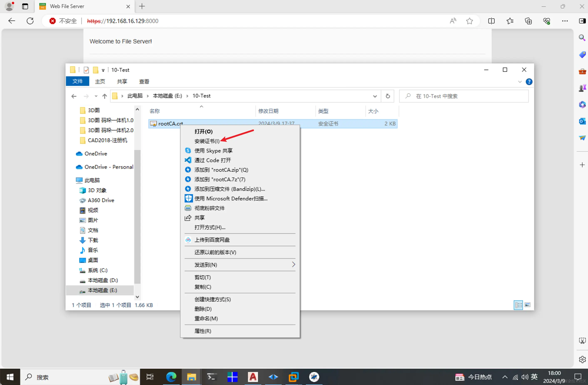Open the 文件 ribbon tab

click(77, 81)
